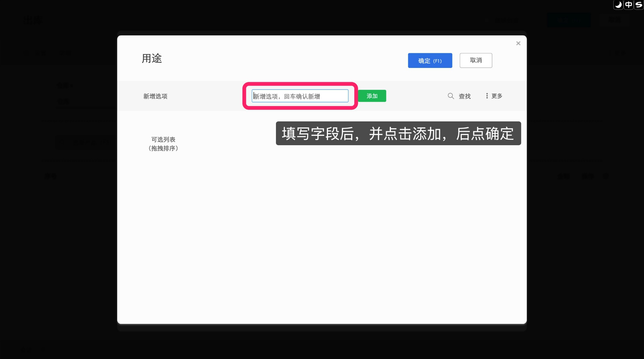Confirm with the blue 确定 (F1) button
The image size is (644, 359).
pyautogui.click(x=430, y=61)
